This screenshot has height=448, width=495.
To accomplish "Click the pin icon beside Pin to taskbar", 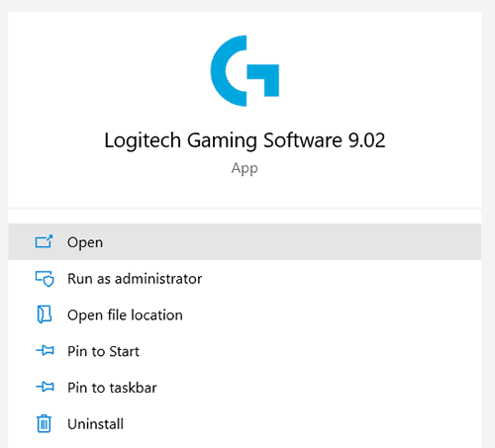I will pos(45,387).
